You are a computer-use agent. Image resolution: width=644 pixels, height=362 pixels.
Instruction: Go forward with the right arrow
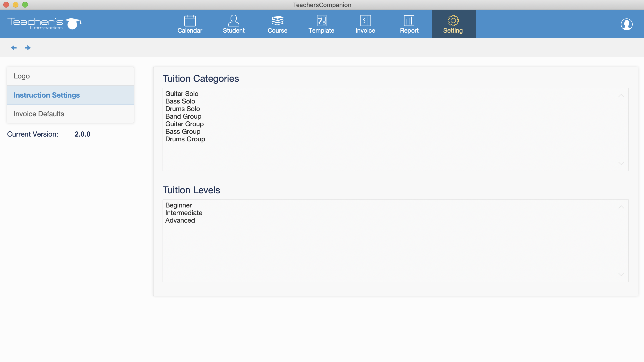pyautogui.click(x=28, y=47)
